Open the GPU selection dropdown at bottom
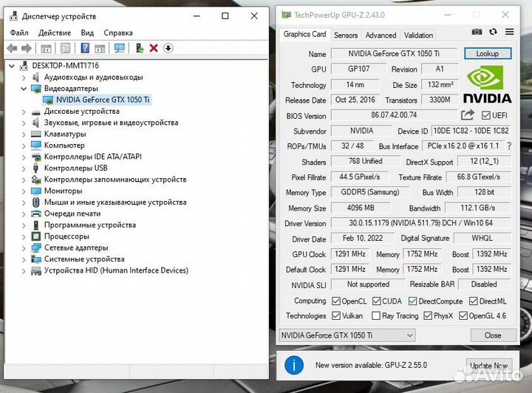Image resolution: width=532 pixels, height=393 pixels. [x=347, y=335]
